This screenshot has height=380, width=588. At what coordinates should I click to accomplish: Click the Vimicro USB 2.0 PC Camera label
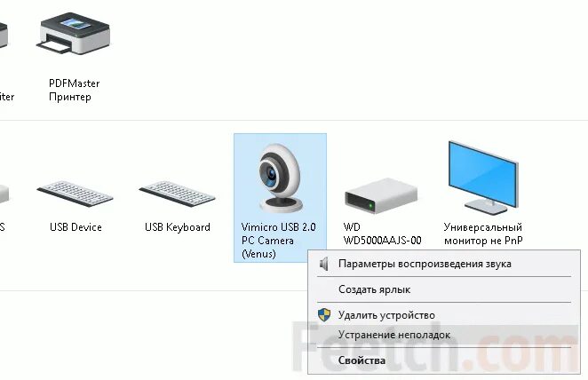[279, 241]
